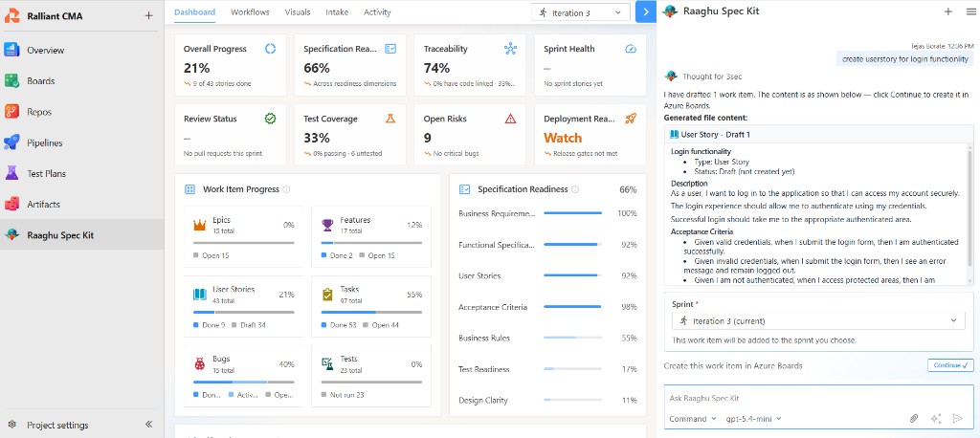Open the Visuals tab
The height and width of the screenshot is (438, 980).
(298, 11)
